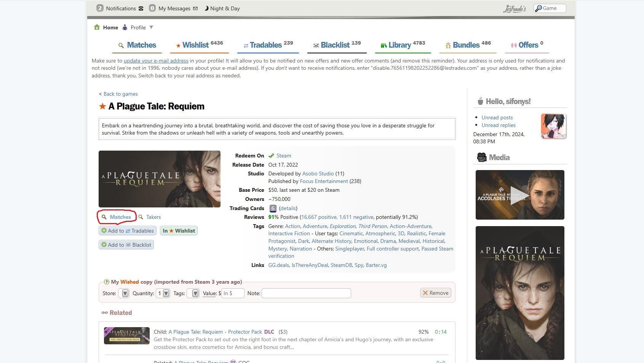
Task: Click the magnifier icon next to Takers
Action: (141, 217)
